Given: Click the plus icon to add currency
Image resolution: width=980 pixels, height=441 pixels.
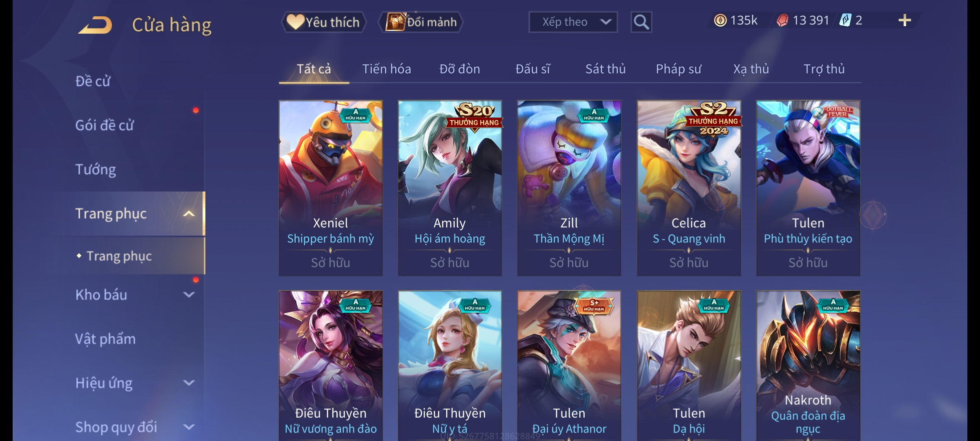Looking at the screenshot, I should 904,20.
